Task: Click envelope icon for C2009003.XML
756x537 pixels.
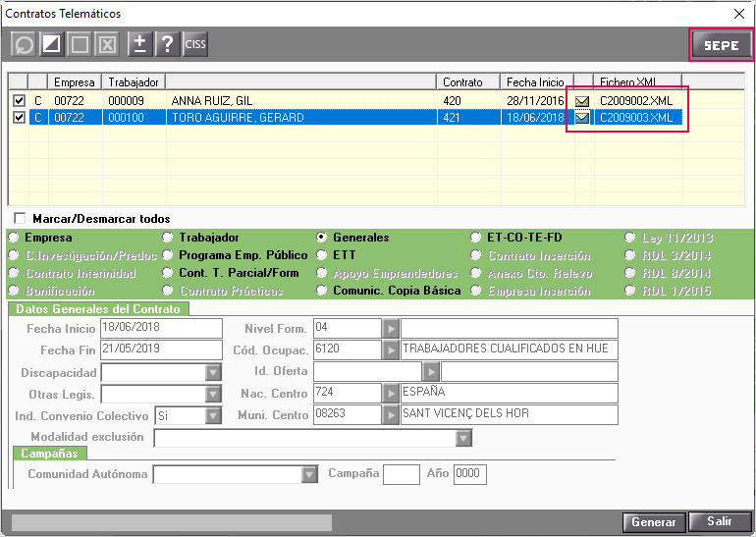Action: point(582,118)
